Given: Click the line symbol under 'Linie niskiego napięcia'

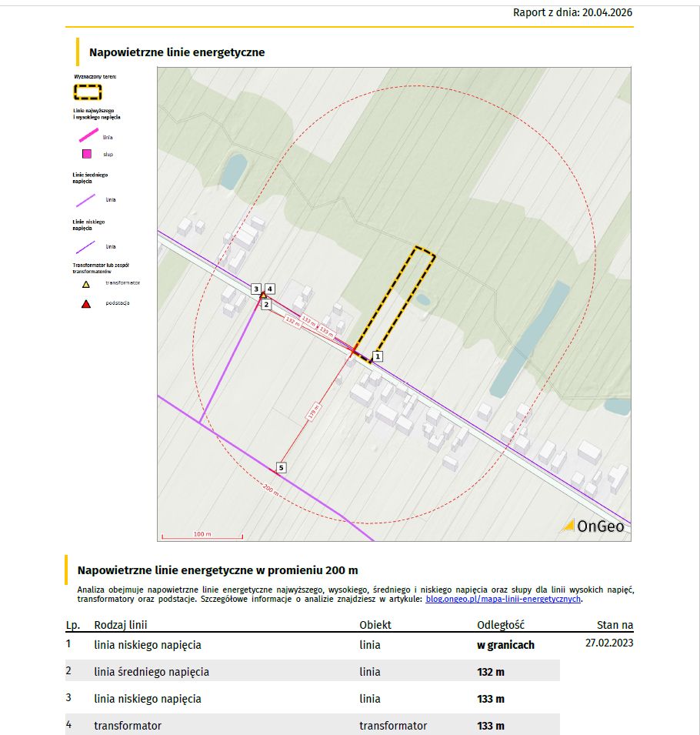Looking at the screenshot, I should tap(85, 248).
